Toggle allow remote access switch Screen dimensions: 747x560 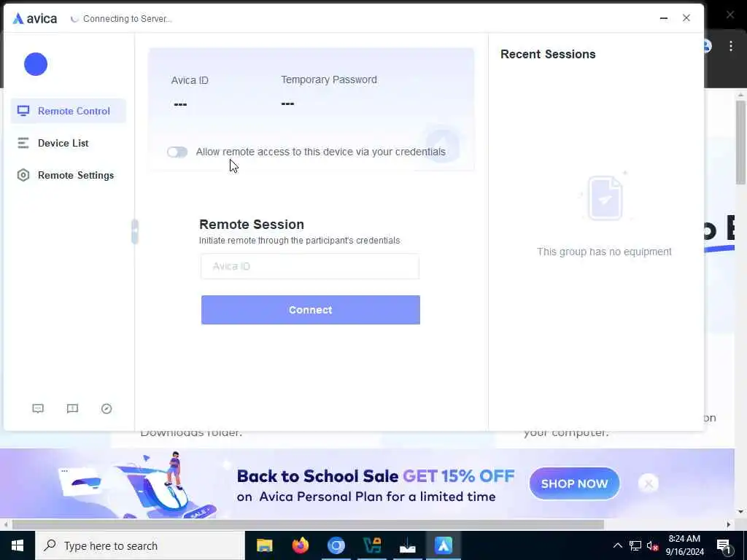(x=177, y=152)
